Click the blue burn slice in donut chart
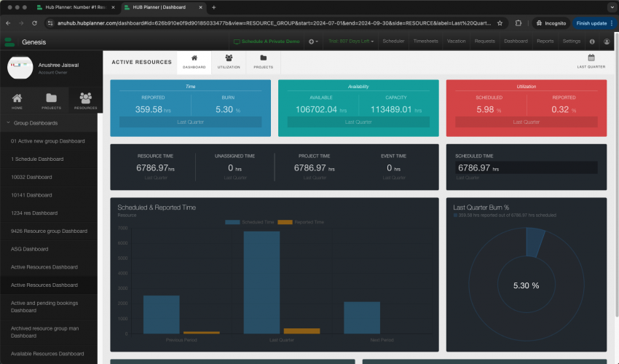The height and width of the screenshot is (364, 619). point(535,242)
